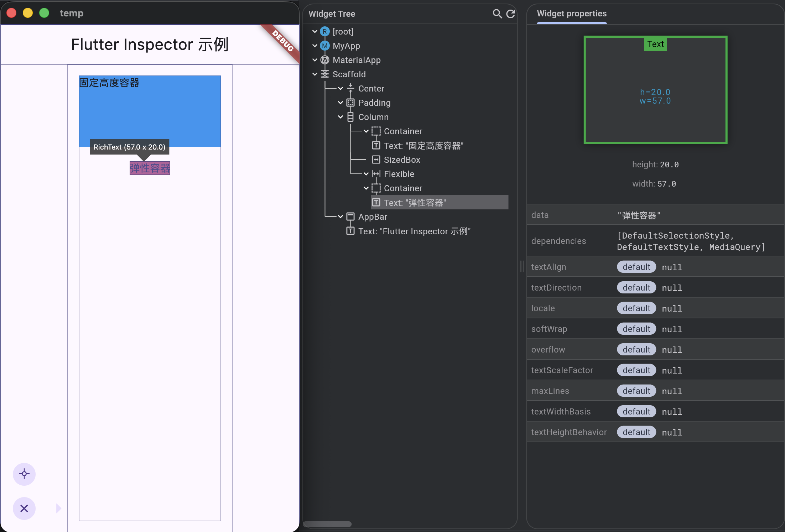Click the MaterialApp node icon
This screenshot has height=532, width=785.
pos(325,60)
